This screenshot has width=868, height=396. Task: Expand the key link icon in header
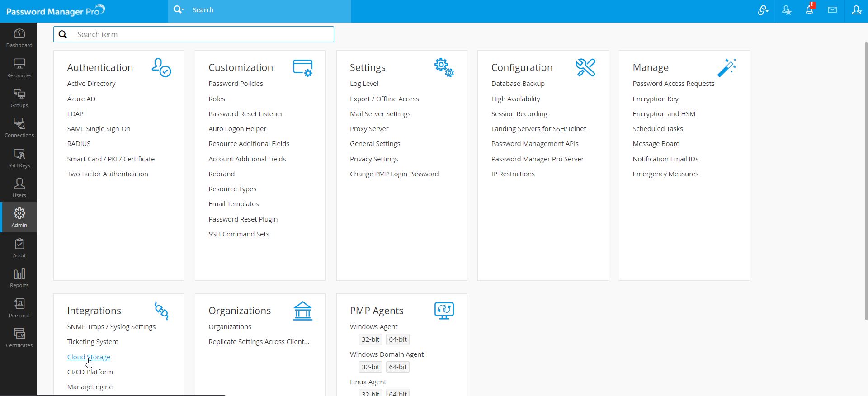[763, 10]
